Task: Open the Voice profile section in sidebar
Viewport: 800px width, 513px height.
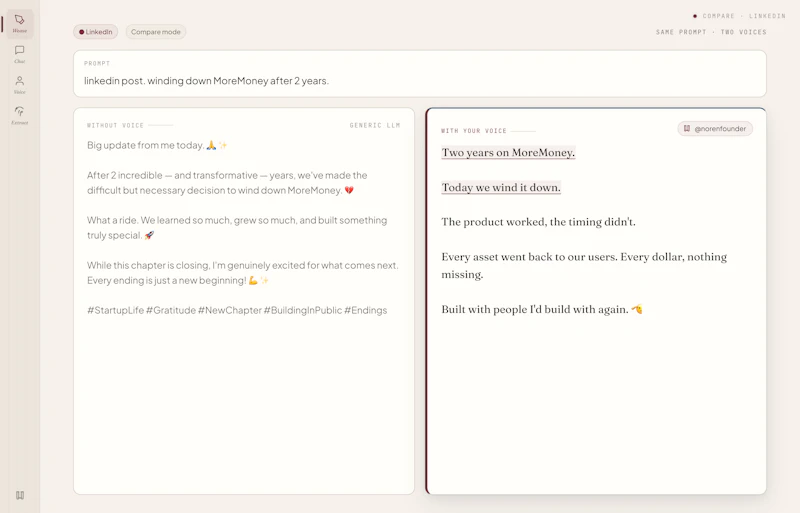Action: [19, 85]
